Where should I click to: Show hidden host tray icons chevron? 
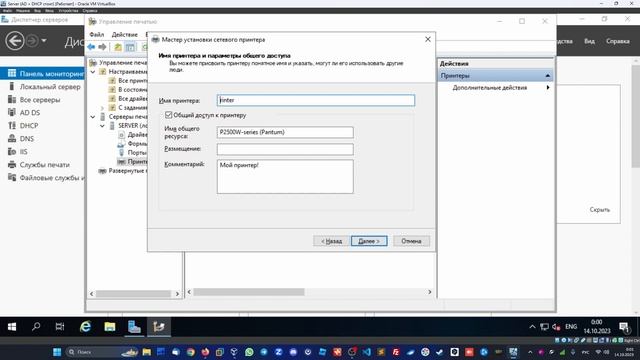530,352
